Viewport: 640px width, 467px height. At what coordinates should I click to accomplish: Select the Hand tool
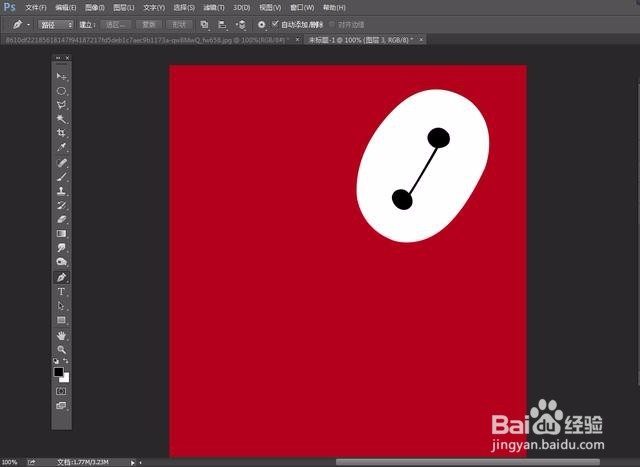62,336
